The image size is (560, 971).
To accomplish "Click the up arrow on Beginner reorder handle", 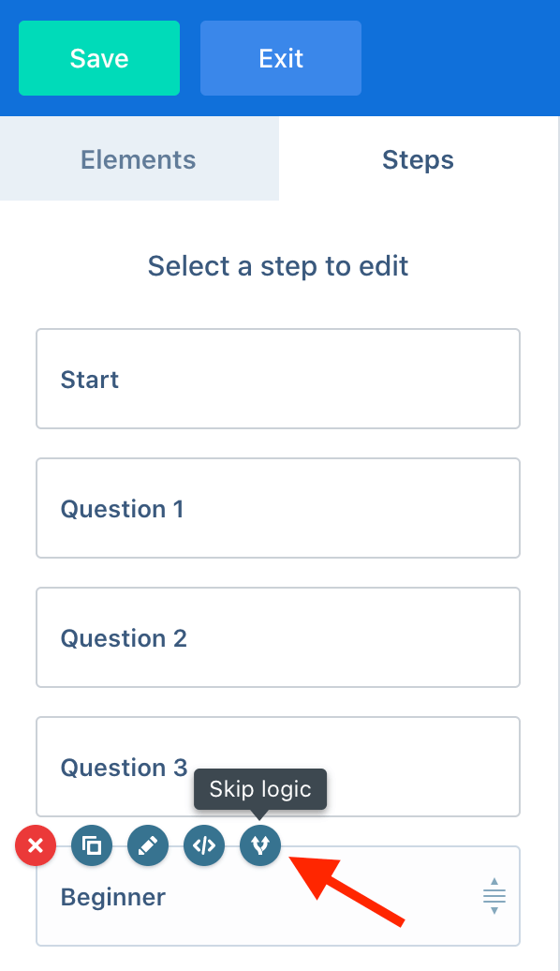I will click(494, 881).
